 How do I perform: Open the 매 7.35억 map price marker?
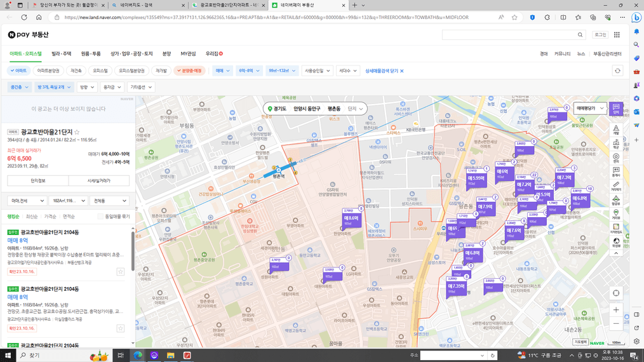click(456, 286)
